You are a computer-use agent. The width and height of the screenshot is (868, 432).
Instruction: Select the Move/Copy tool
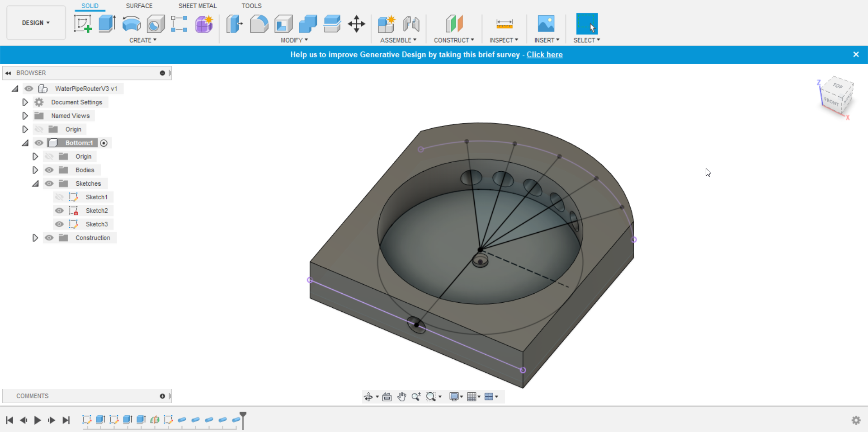(357, 23)
